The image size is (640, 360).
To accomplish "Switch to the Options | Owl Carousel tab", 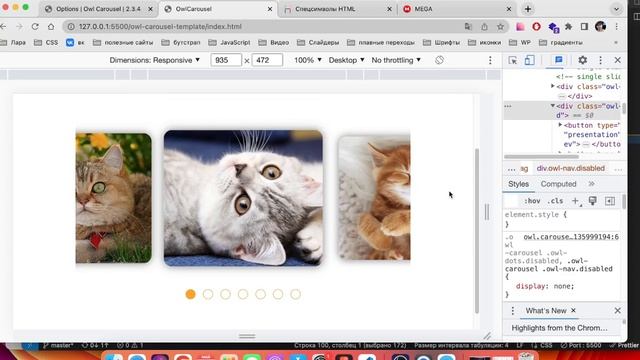I will 98,9.
